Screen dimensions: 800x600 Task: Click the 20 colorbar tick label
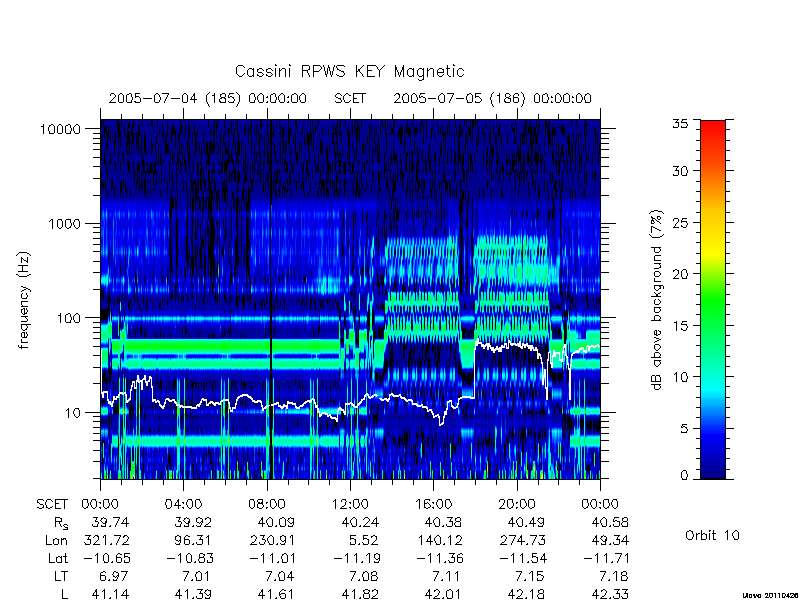click(x=681, y=274)
